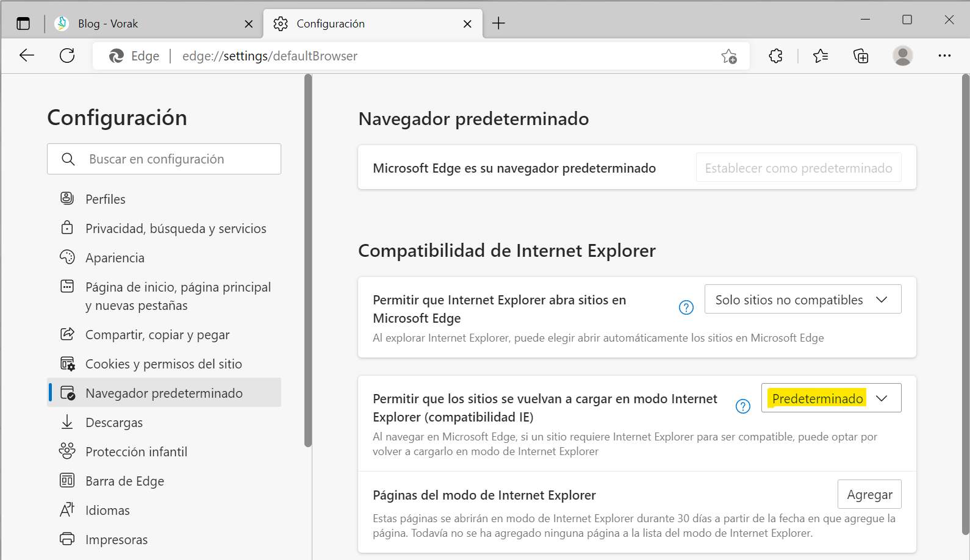970x560 pixels.
Task: Click Microsoft Edge es su navegador predeterminado text
Action: point(514,168)
